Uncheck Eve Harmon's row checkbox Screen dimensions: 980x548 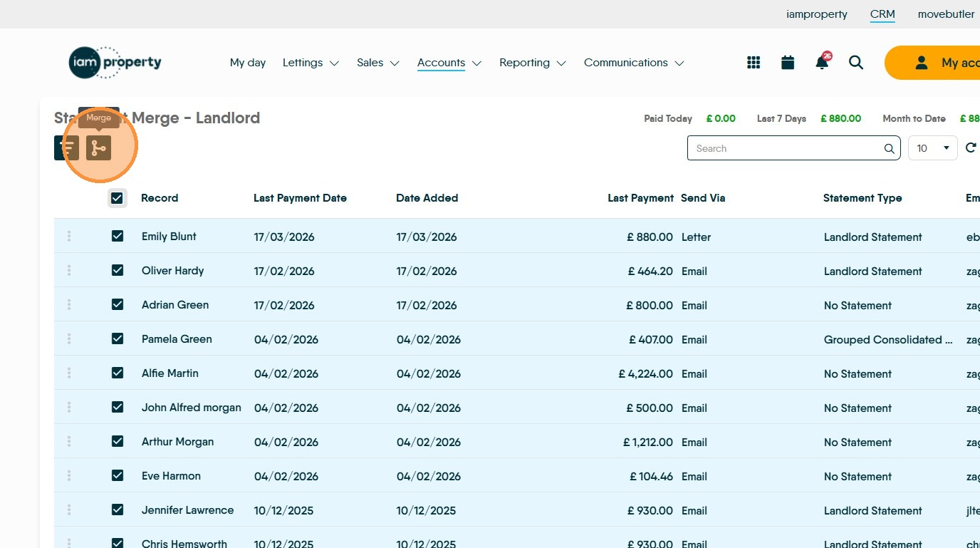point(118,475)
